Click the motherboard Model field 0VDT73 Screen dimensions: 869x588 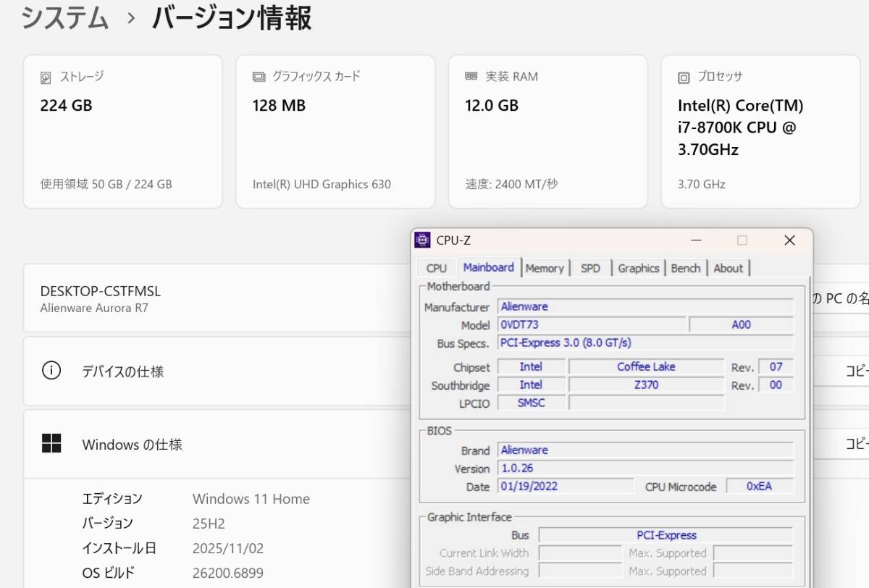[x=591, y=324]
